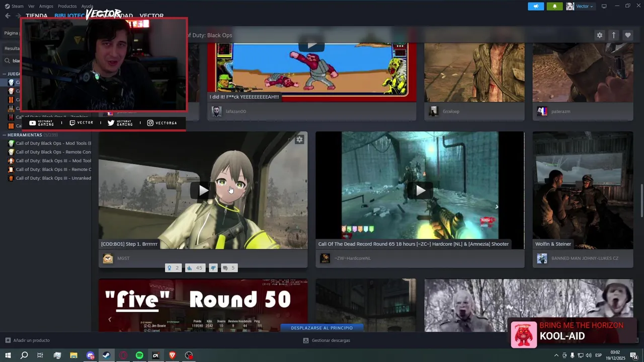644x362 pixels.
Task: Click the previous arrow on Five Round 50
Action: coord(110,319)
